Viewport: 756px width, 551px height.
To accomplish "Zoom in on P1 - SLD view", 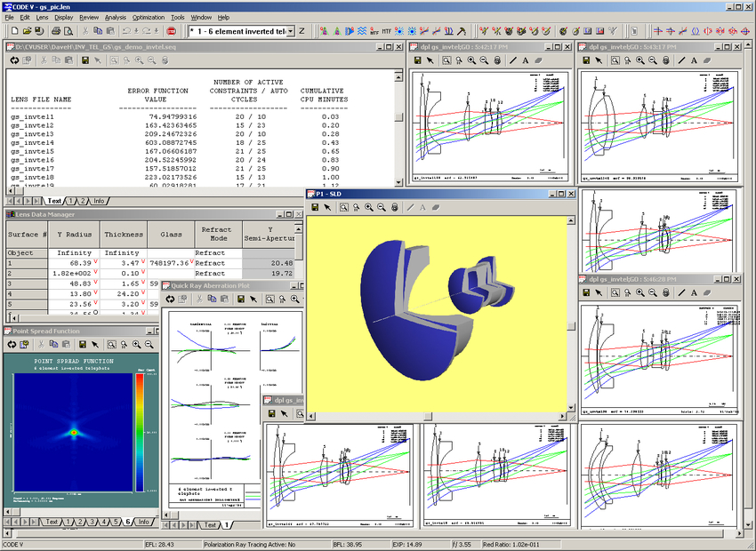I will tap(369, 207).
